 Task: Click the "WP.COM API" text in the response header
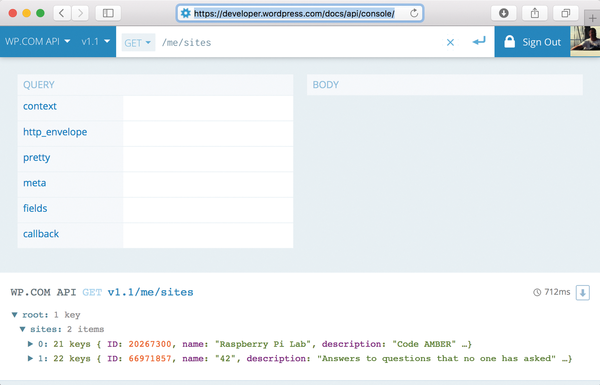[x=43, y=292]
